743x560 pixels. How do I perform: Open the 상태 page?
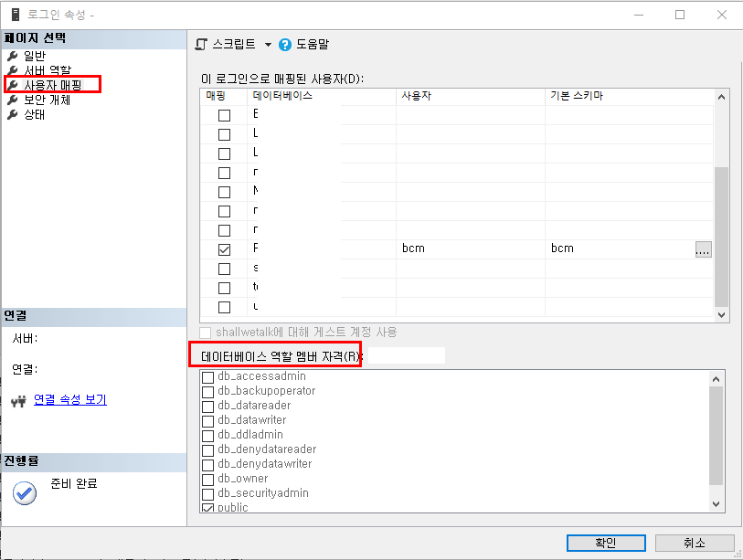coord(34,114)
